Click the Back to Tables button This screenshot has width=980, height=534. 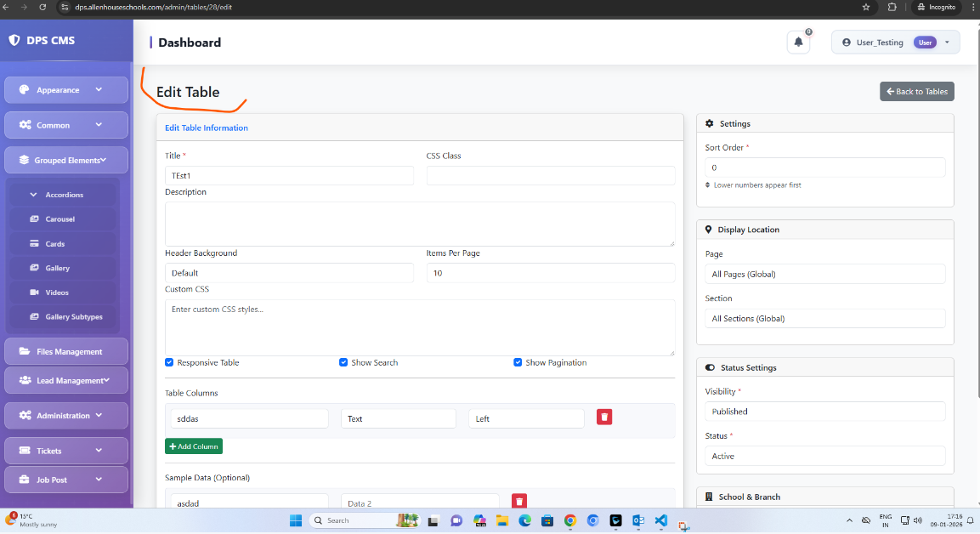point(916,91)
